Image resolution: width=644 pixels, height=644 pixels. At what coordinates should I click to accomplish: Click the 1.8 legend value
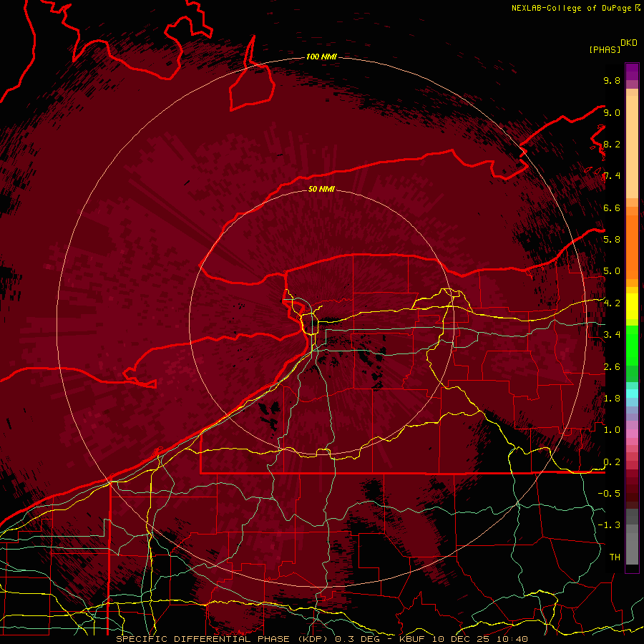(x=612, y=399)
